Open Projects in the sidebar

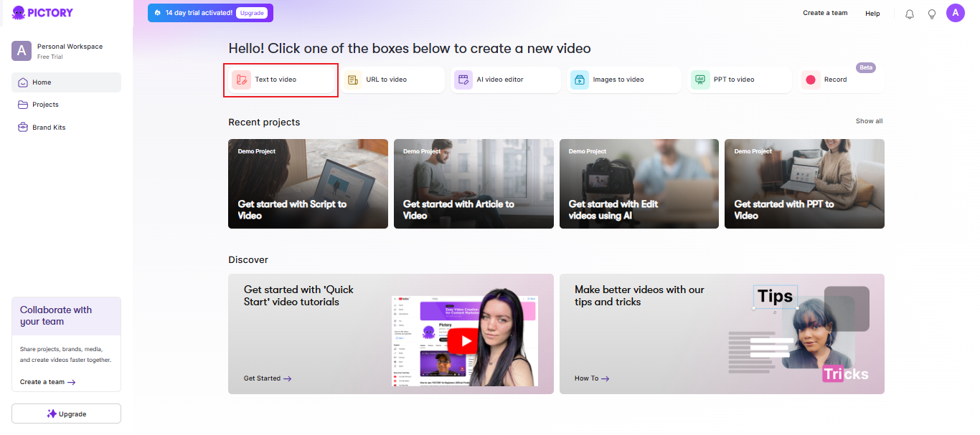(66, 105)
